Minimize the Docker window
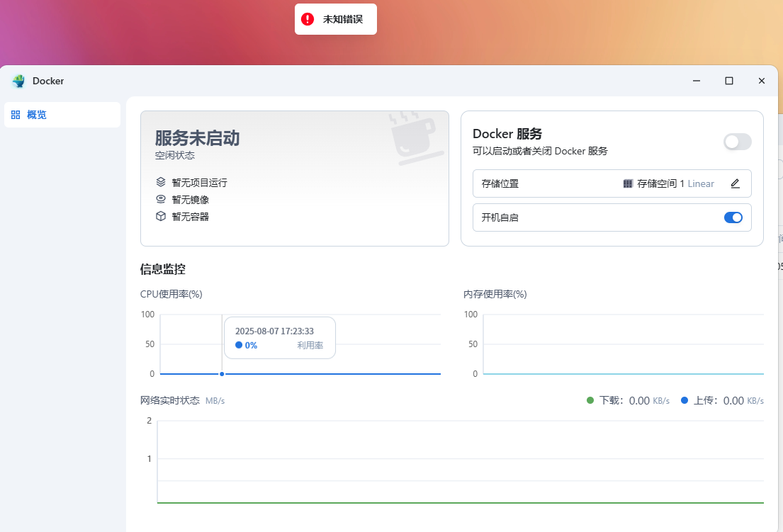783x532 pixels. [697, 81]
